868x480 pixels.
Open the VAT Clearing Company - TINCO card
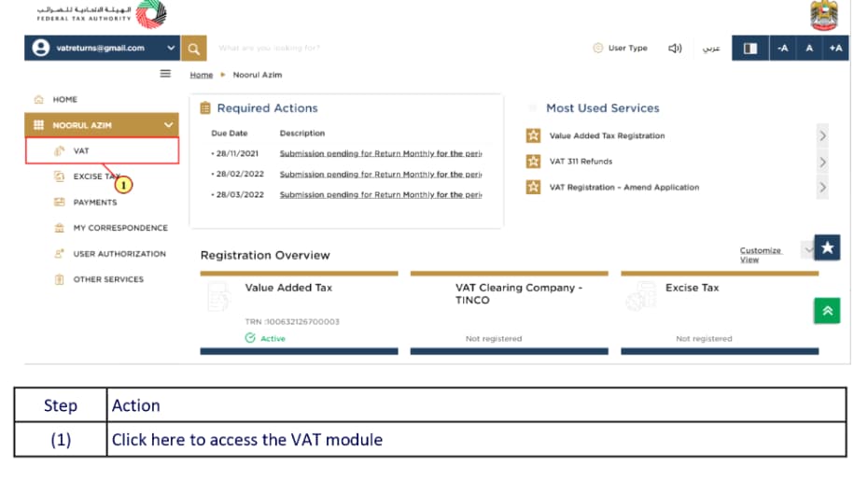pyautogui.click(x=510, y=313)
